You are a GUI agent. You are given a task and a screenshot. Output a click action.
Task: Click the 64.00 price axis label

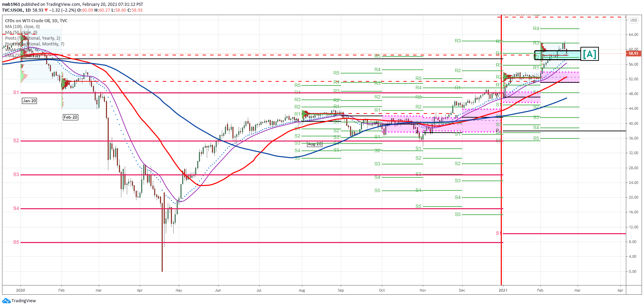click(633, 35)
